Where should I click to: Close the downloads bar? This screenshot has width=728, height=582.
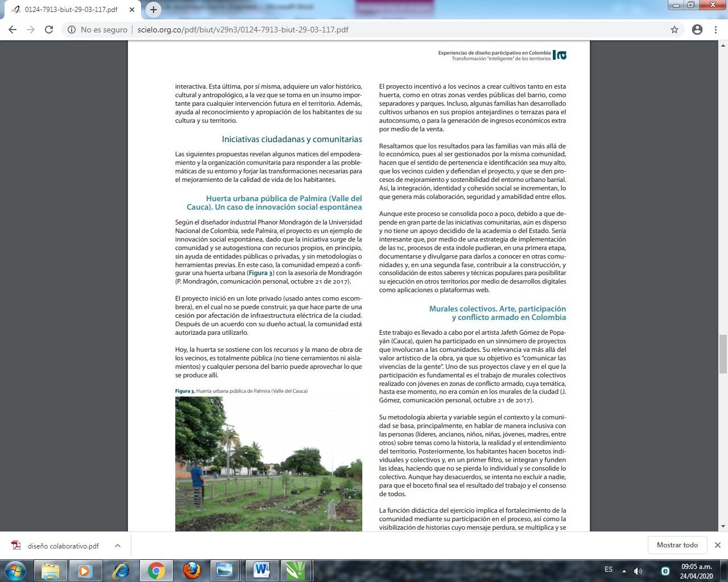pyautogui.click(x=717, y=545)
